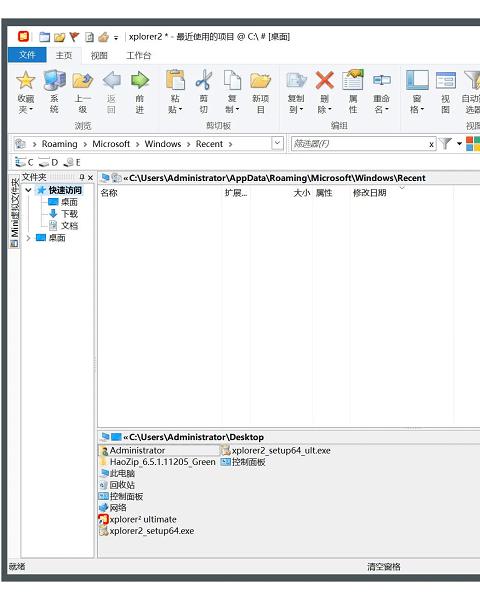This screenshot has width=480, height=600.
Task: Click the Recent breadcrumb segment
Action: (209, 144)
